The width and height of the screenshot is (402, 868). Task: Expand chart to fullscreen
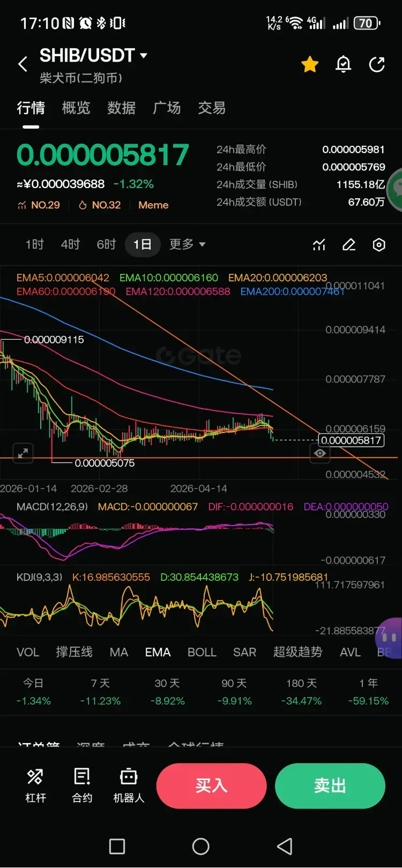pos(23,453)
